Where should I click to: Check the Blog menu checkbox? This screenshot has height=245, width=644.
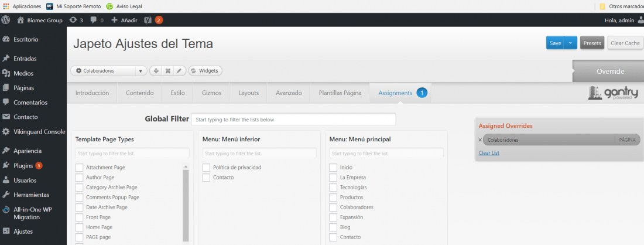tap(333, 227)
